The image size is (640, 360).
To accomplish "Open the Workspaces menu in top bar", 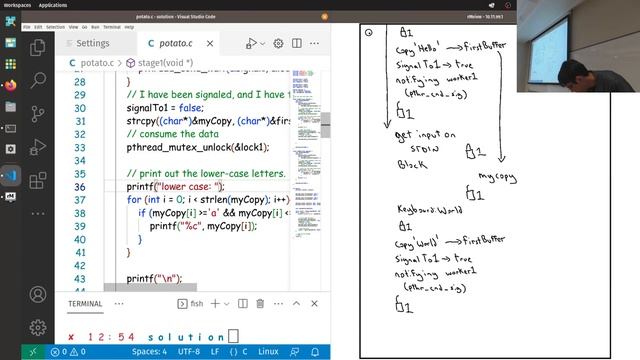I will tap(17, 5).
